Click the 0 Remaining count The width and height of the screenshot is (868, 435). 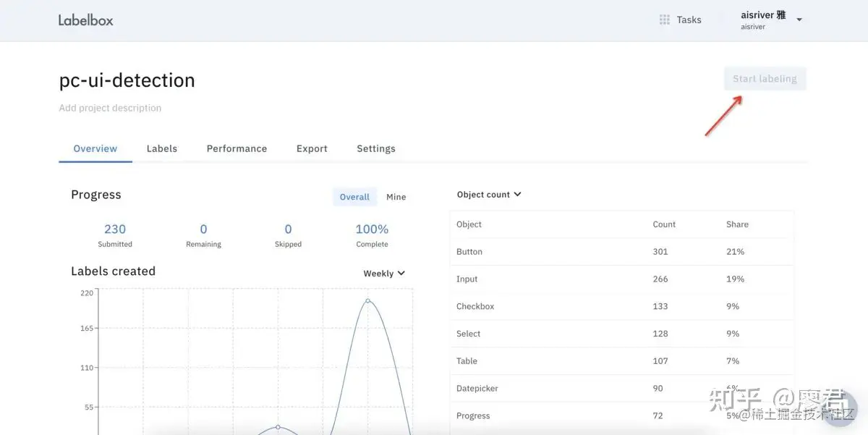203,229
